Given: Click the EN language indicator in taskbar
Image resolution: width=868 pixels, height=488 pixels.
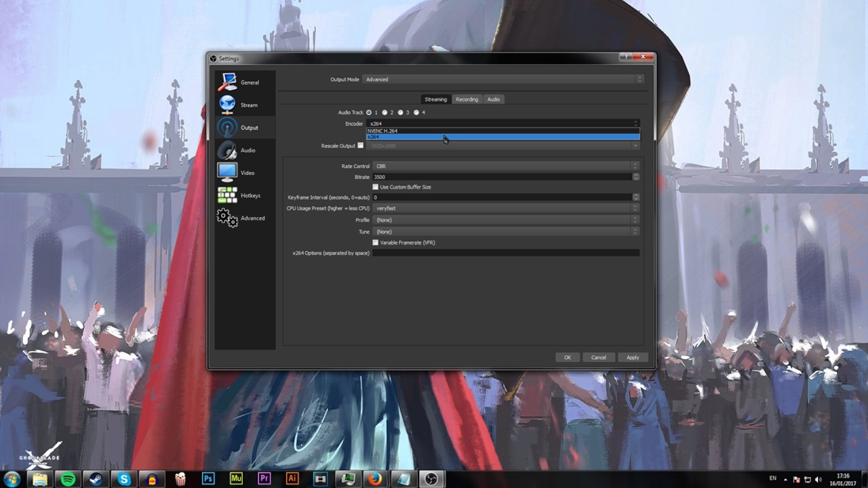Looking at the screenshot, I should click(x=773, y=479).
